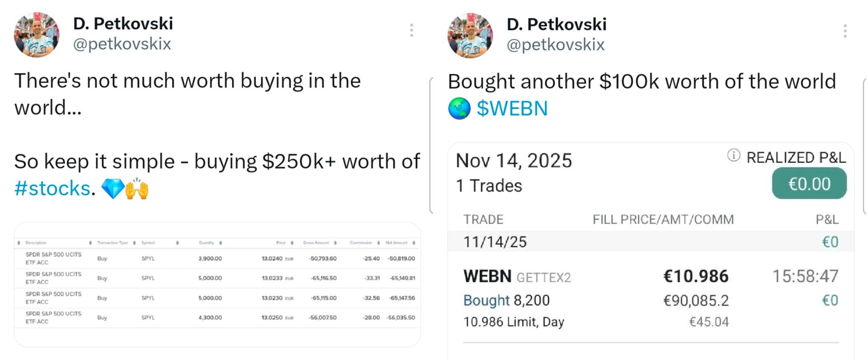Open more options on the left tweet

coord(411,29)
